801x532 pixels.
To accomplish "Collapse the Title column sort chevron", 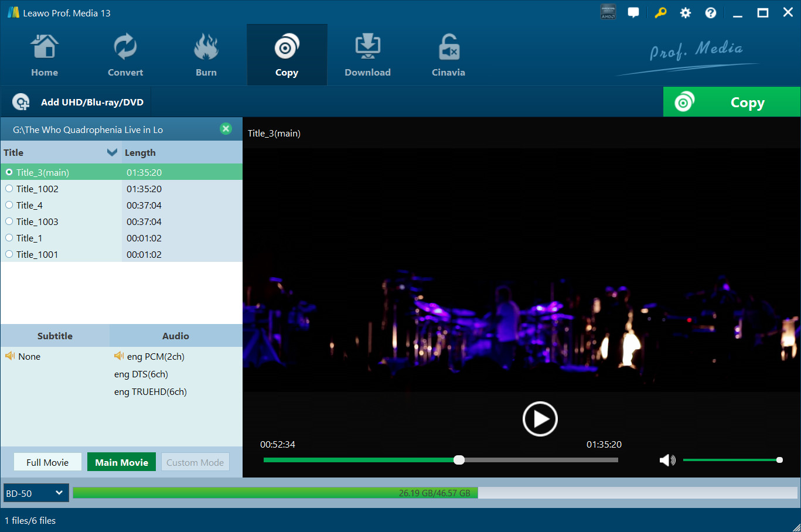I will 112,152.
